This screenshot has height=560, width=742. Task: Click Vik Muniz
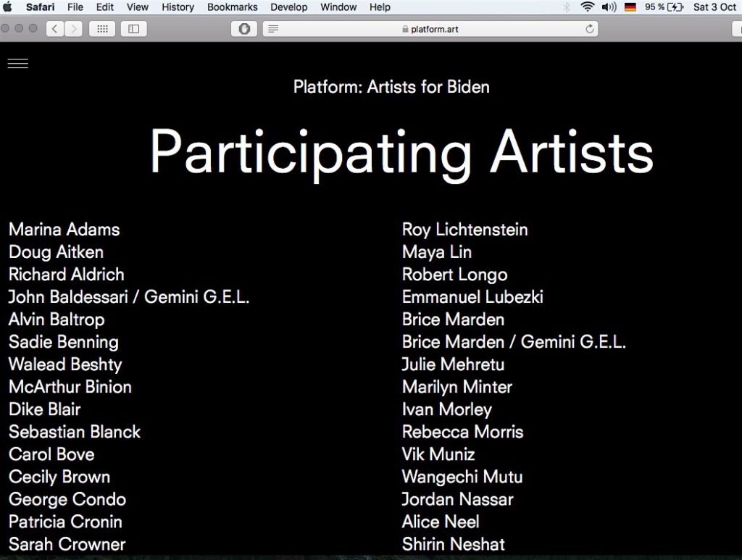click(x=438, y=454)
